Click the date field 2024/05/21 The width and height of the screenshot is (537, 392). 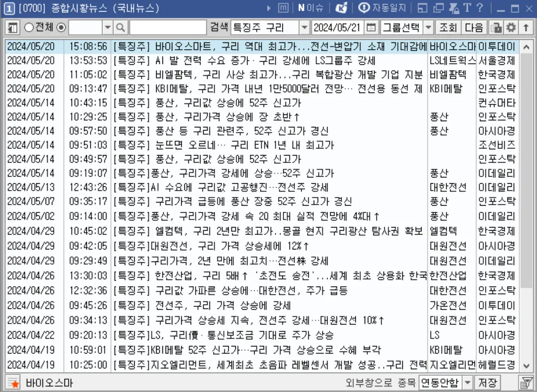click(x=338, y=28)
